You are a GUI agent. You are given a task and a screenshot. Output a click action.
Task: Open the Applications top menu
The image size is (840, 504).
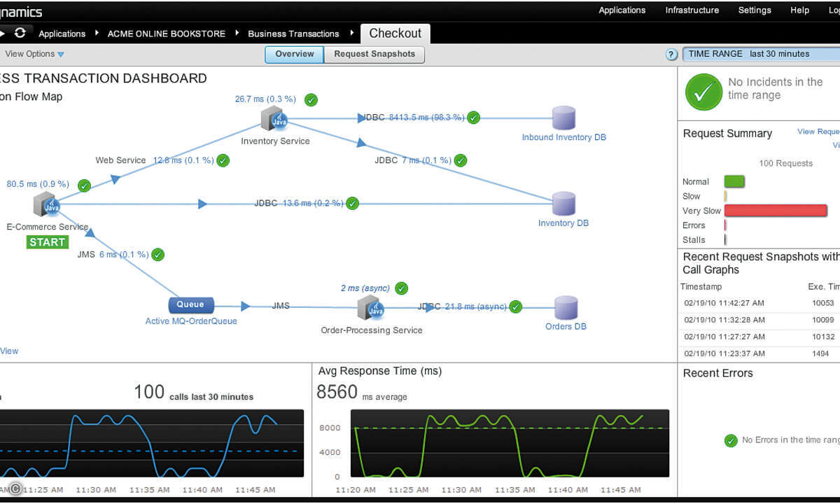click(622, 10)
